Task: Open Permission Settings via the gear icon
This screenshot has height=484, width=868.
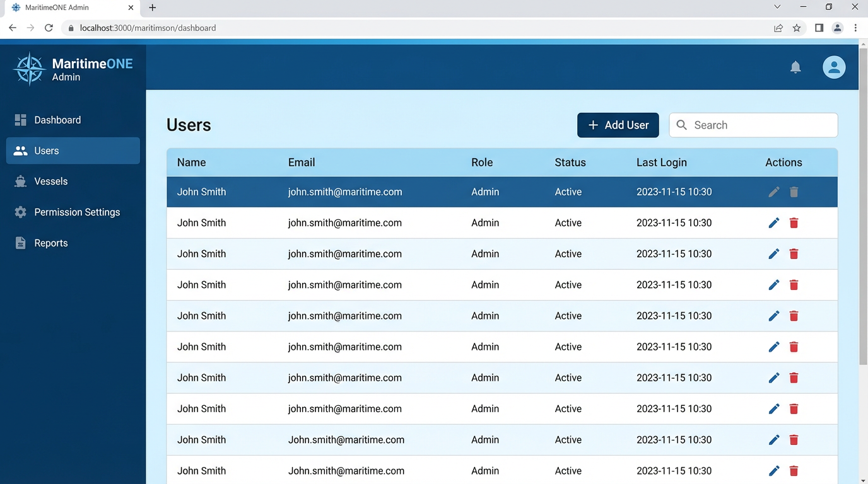Action: coord(21,212)
